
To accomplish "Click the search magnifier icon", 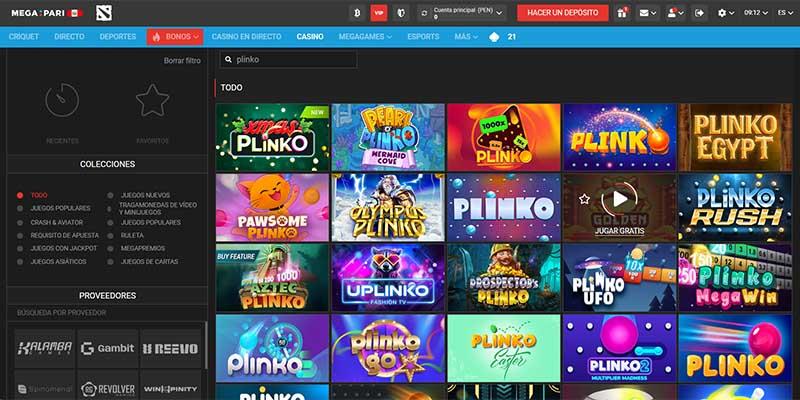I will coord(228,59).
